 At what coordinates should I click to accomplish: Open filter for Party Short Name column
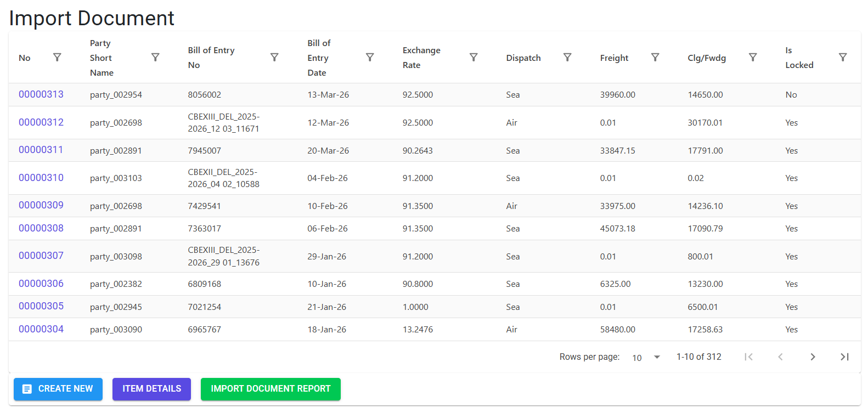155,58
